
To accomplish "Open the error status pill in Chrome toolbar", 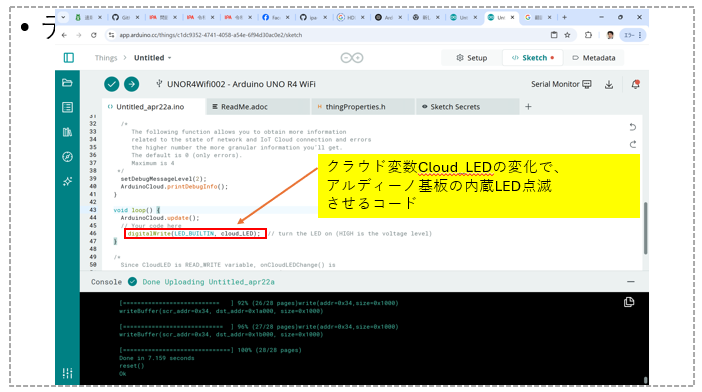I will [x=633, y=35].
